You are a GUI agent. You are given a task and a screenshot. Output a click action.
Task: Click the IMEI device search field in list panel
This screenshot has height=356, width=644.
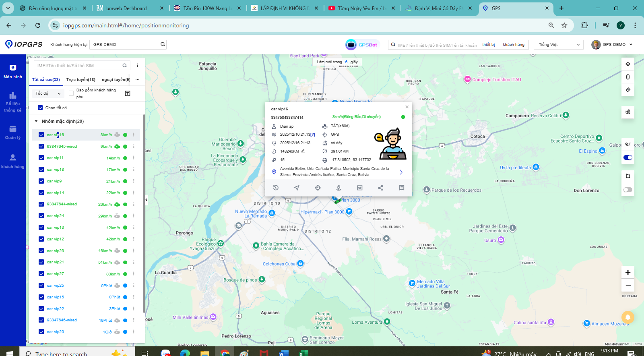pos(79,66)
